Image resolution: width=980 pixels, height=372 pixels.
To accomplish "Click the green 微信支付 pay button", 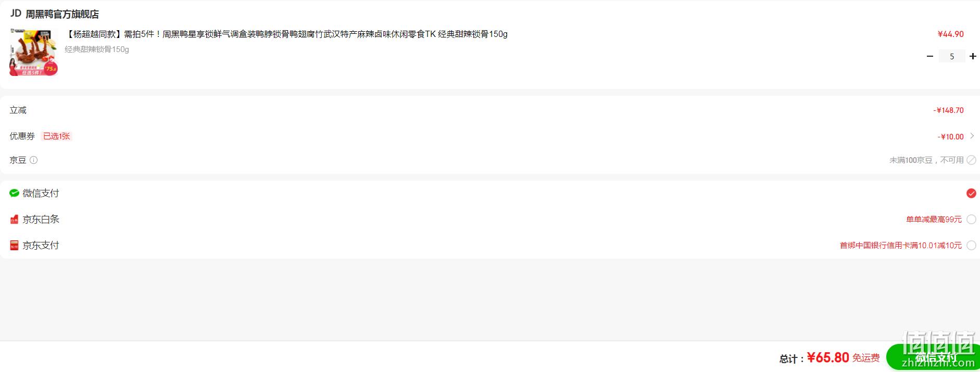I will coord(933,357).
